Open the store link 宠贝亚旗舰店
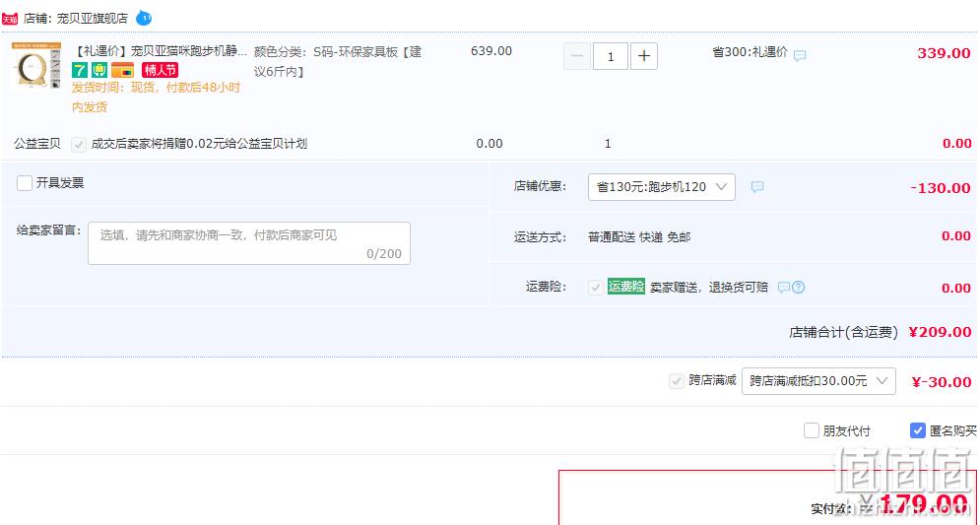The image size is (980, 525). point(92,19)
